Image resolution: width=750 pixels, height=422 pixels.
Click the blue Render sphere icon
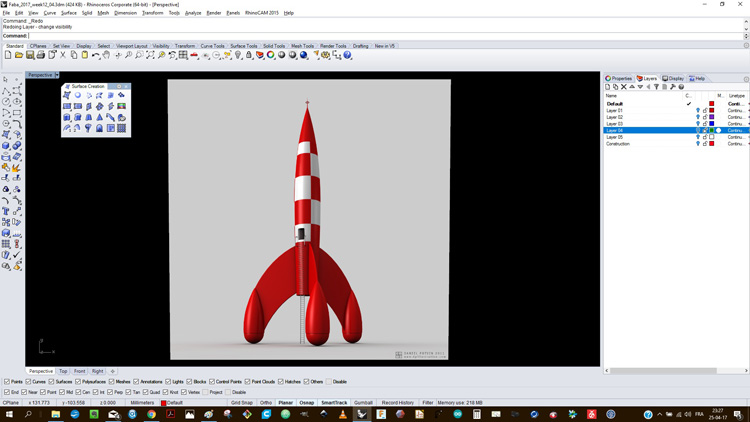tap(304, 56)
